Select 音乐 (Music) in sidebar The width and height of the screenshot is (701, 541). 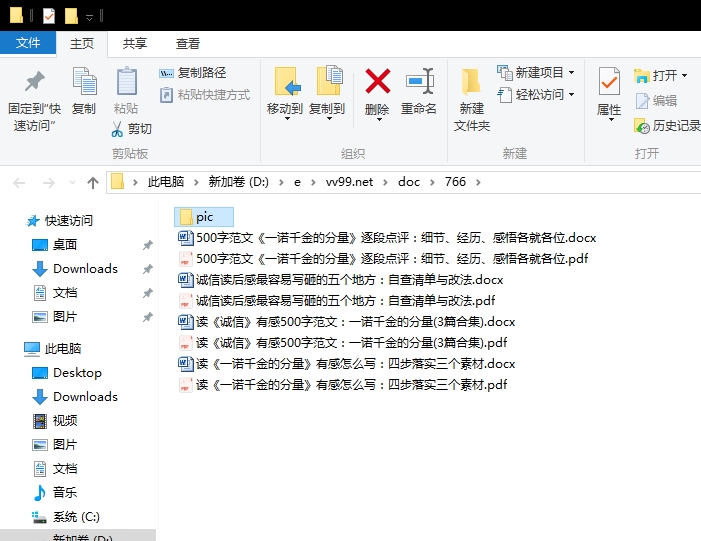click(x=55, y=493)
